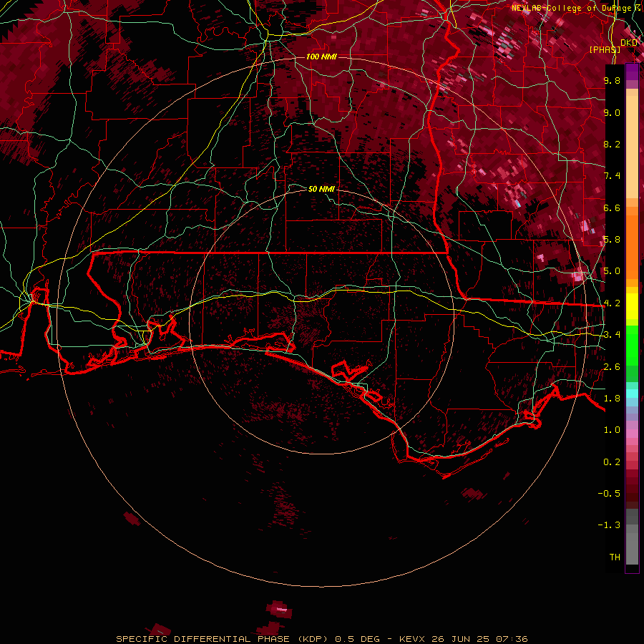Click the 6.6 scale value
This screenshot has height=644, width=644.
tap(612, 208)
